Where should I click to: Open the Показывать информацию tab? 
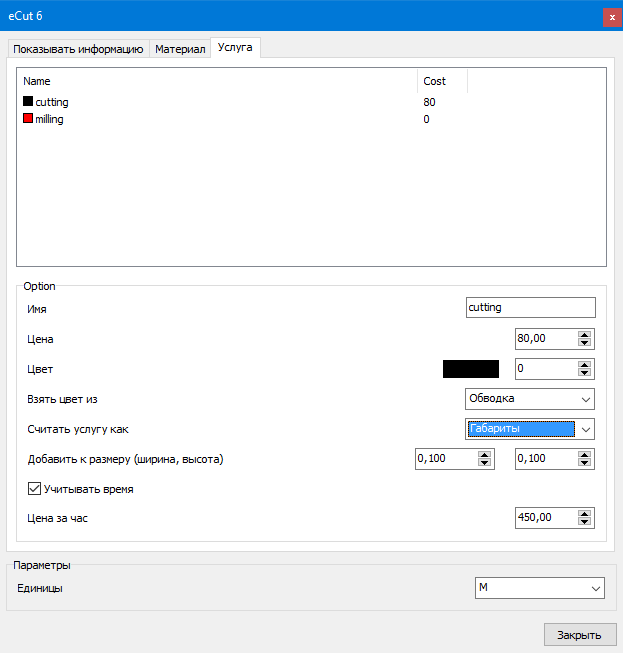(x=79, y=49)
